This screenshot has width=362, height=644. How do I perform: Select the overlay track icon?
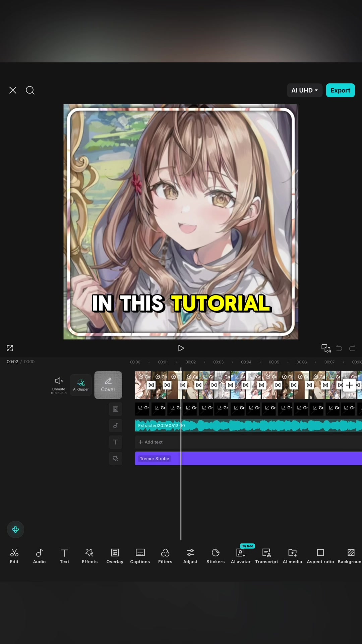(116, 409)
